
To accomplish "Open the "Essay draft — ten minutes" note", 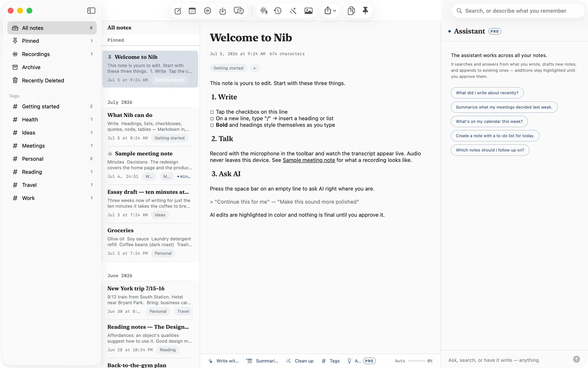I will click(x=150, y=204).
